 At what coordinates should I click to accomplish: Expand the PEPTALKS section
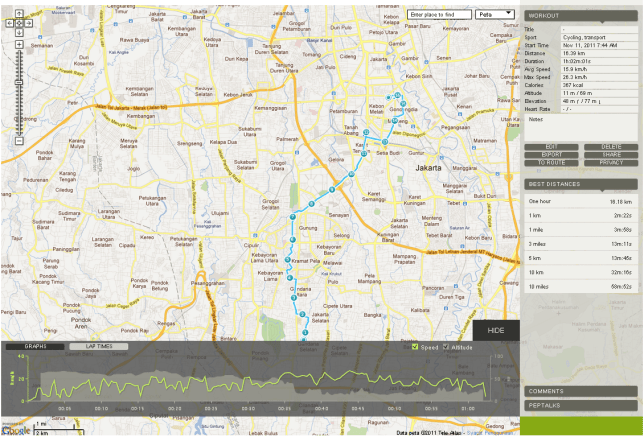[x=581, y=405]
